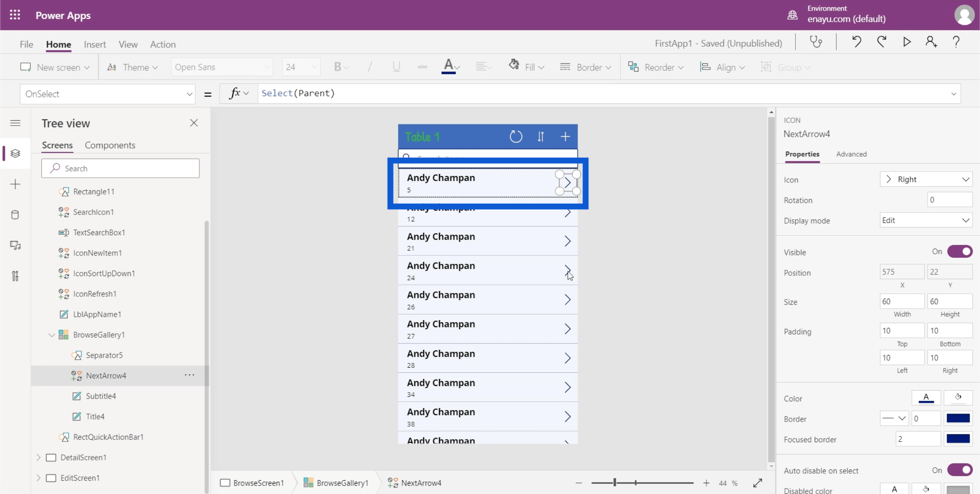Toggle Visible property On/Off switch
Screen dimensions: 980x494
(960, 252)
